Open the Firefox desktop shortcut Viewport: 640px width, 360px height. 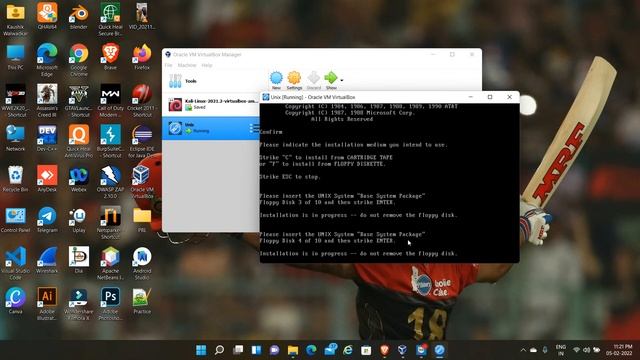click(x=142, y=57)
